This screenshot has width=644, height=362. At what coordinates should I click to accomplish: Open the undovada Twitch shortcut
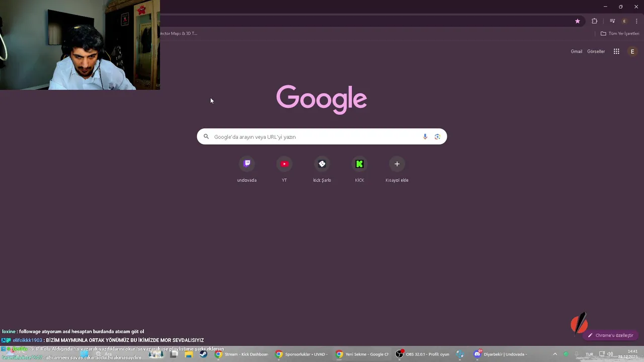(x=247, y=169)
